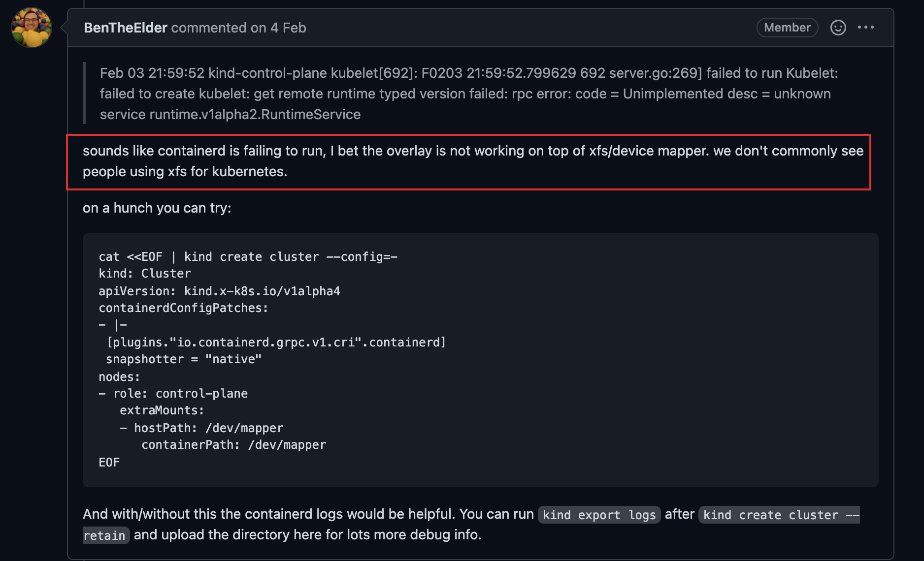The height and width of the screenshot is (561, 924).
Task: Open the three-dot comment options menu
Action: pyautogui.click(x=866, y=28)
